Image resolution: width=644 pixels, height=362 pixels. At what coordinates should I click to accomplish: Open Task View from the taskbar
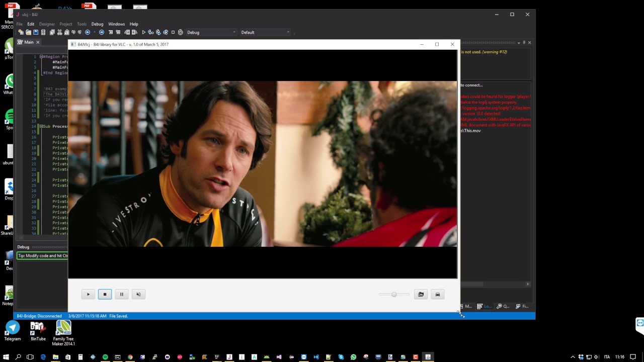click(x=30, y=357)
